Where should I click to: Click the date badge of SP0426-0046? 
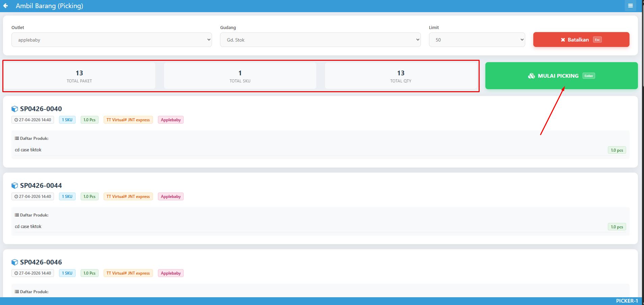(33, 273)
